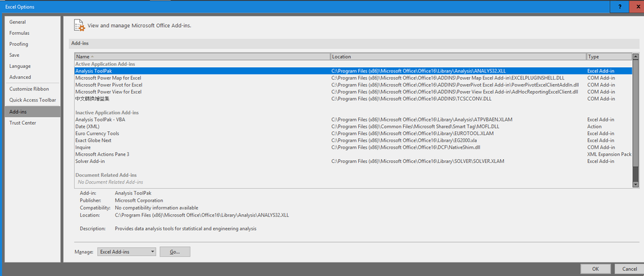Select the Analysis ToolPak add-in row
This screenshot has width=644, height=276.
(353, 71)
